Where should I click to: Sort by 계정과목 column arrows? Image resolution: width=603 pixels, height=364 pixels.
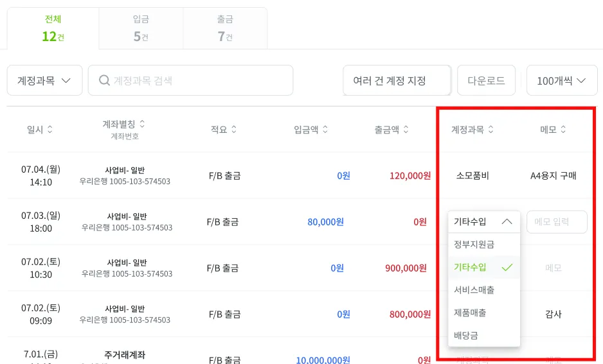click(x=491, y=130)
